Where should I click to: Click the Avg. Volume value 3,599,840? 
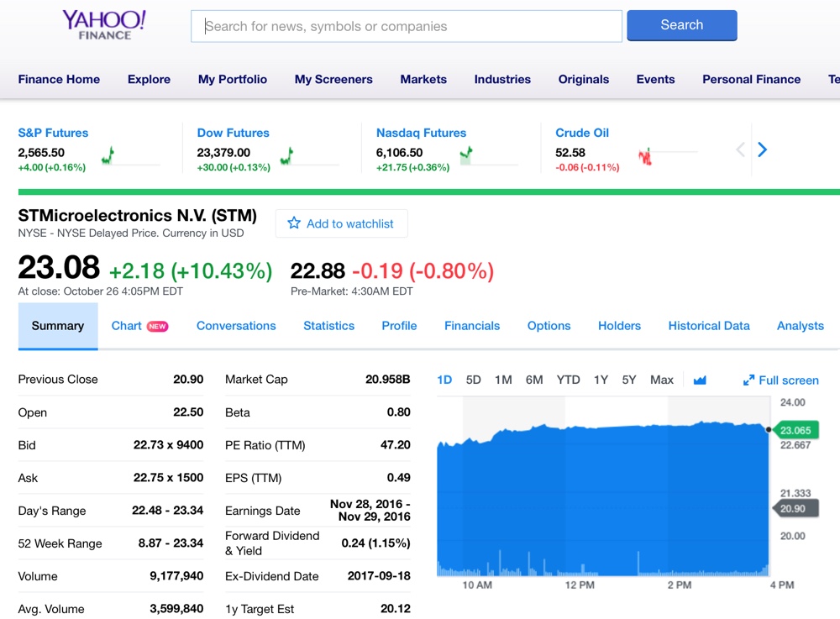tap(176, 609)
